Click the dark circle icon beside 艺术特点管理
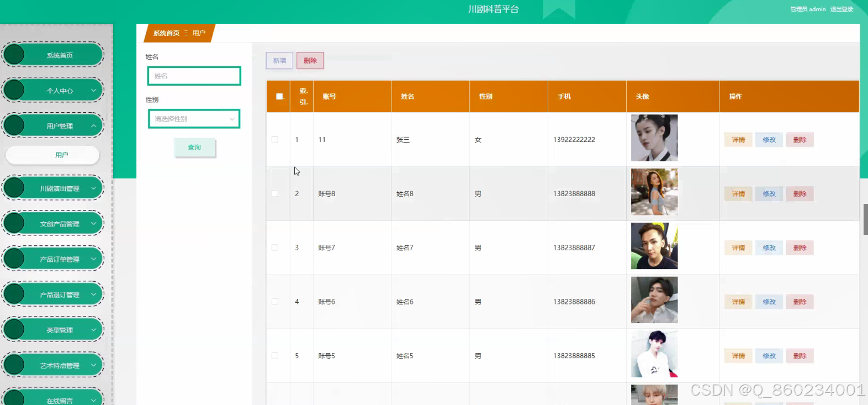868x405 pixels. (14, 365)
